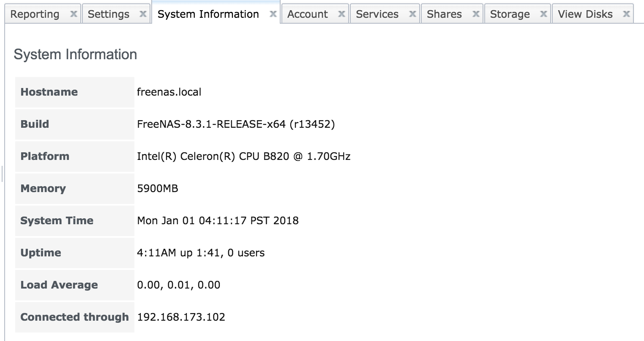This screenshot has width=644, height=341.
Task: Close the Services tab
Action: click(413, 14)
